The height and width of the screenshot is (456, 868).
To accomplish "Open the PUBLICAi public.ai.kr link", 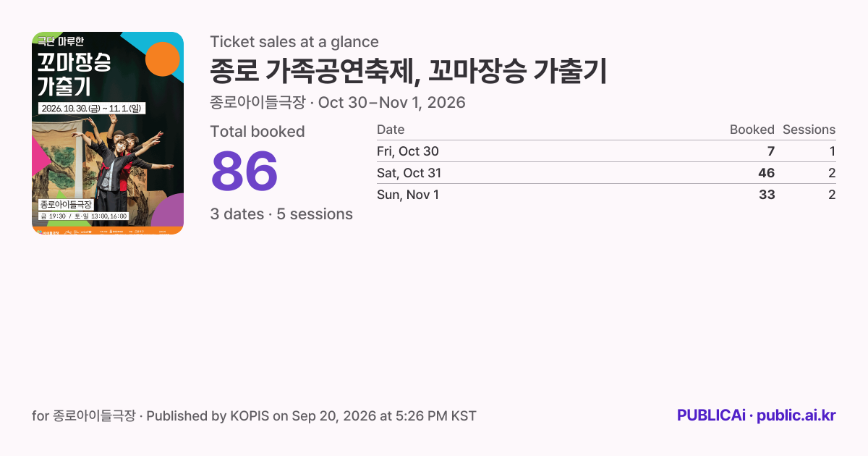I will click(x=757, y=415).
